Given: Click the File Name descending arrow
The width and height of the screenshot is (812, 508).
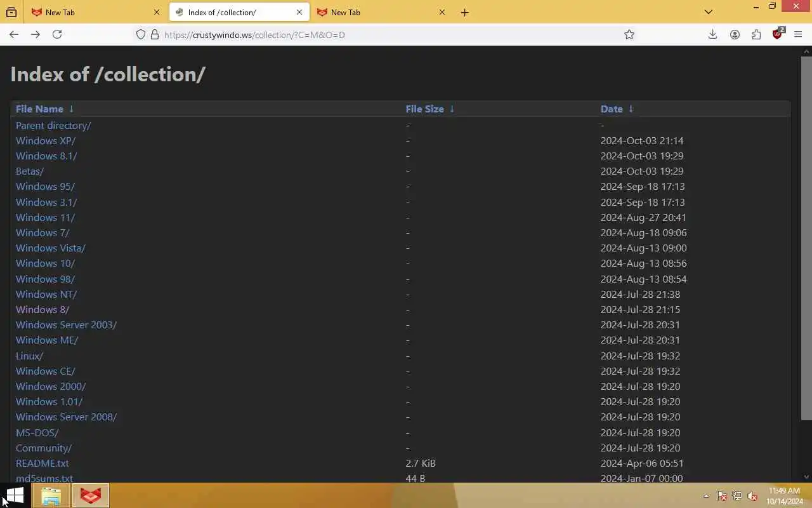Looking at the screenshot, I should point(71,109).
